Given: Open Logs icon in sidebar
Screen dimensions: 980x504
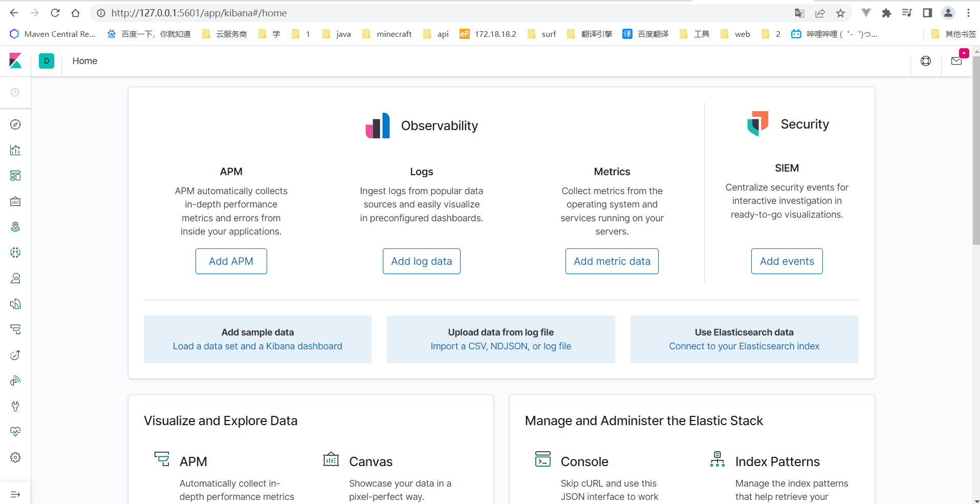Looking at the screenshot, I should 15,304.
